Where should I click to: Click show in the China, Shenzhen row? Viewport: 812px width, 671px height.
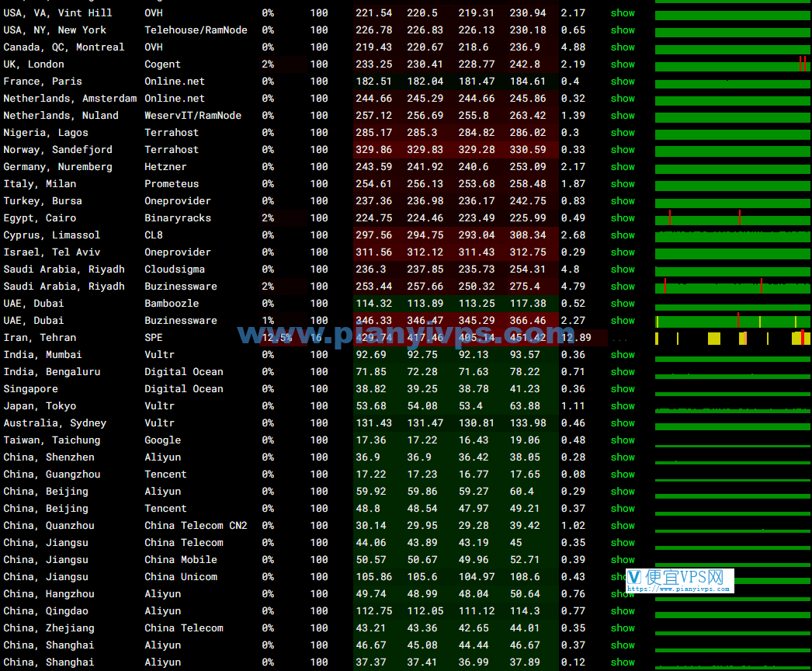click(x=623, y=457)
